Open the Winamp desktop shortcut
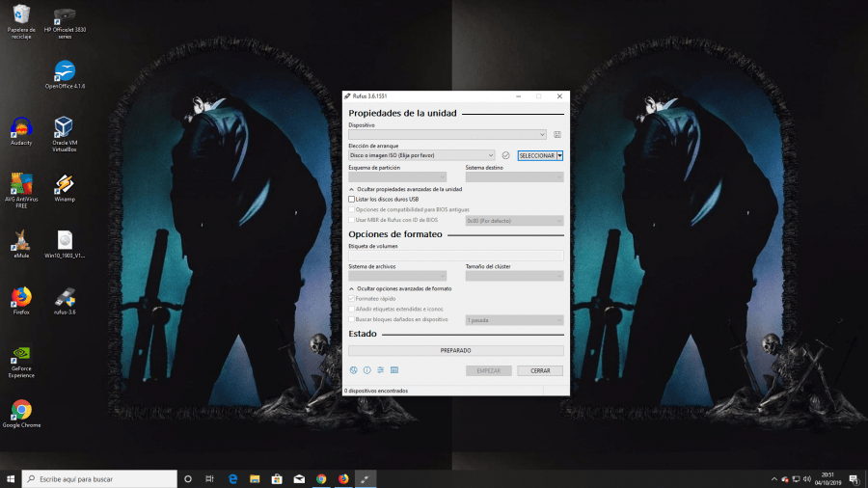Image resolution: width=868 pixels, height=488 pixels. pyautogui.click(x=65, y=184)
